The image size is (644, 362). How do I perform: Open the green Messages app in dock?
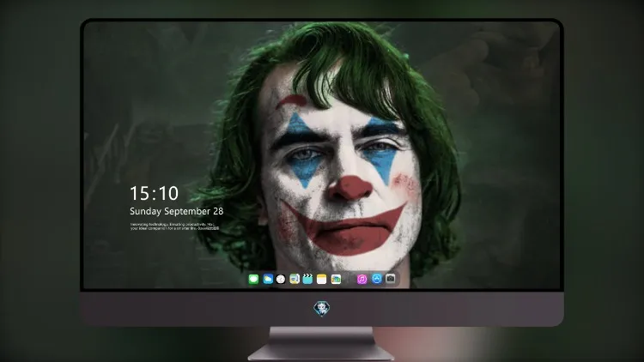point(253,279)
